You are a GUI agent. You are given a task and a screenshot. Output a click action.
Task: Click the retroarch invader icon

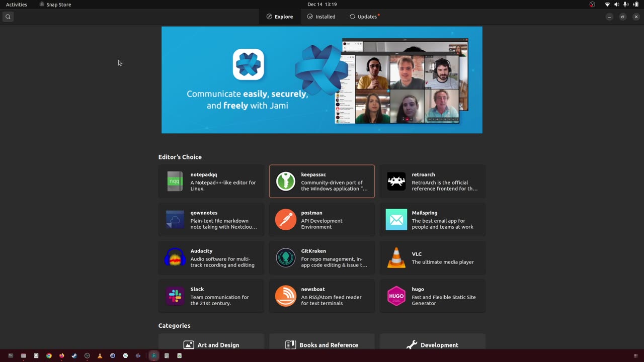click(396, 182)
